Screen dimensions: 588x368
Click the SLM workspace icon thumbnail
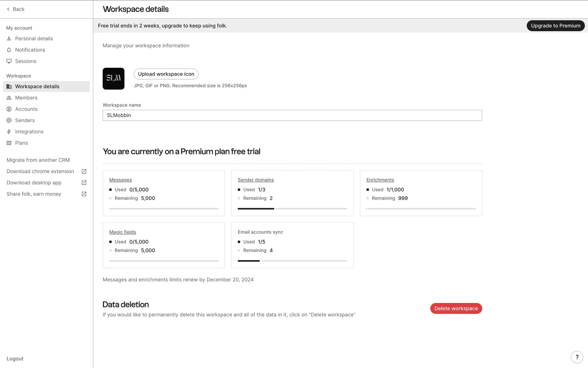113,79
